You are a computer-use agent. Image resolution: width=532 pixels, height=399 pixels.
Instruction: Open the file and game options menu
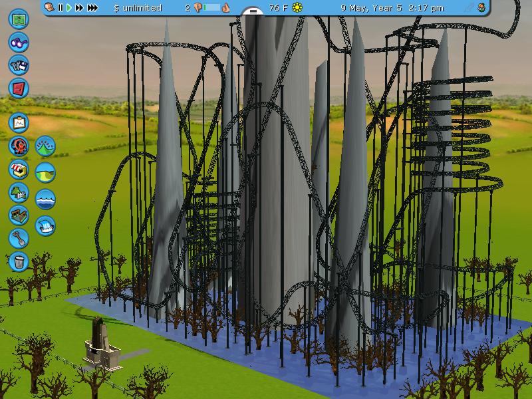point(19,65)
